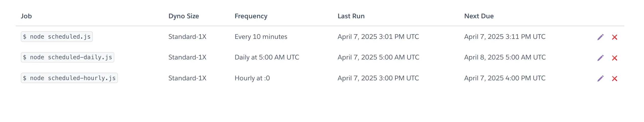This screenshot has width=644, height=122.
Task: Click the hourly job's Standard-1X dyno size
Action: pos(187,78)
